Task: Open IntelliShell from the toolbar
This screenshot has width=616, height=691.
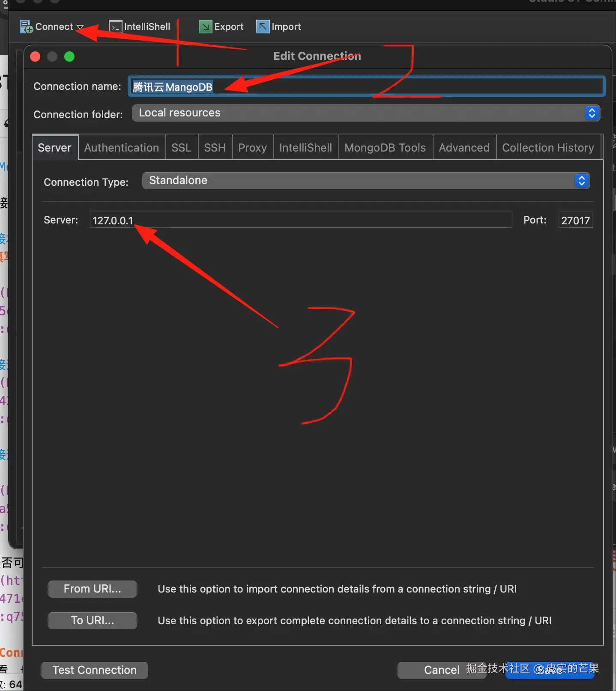Action: [x=140, y=27]
